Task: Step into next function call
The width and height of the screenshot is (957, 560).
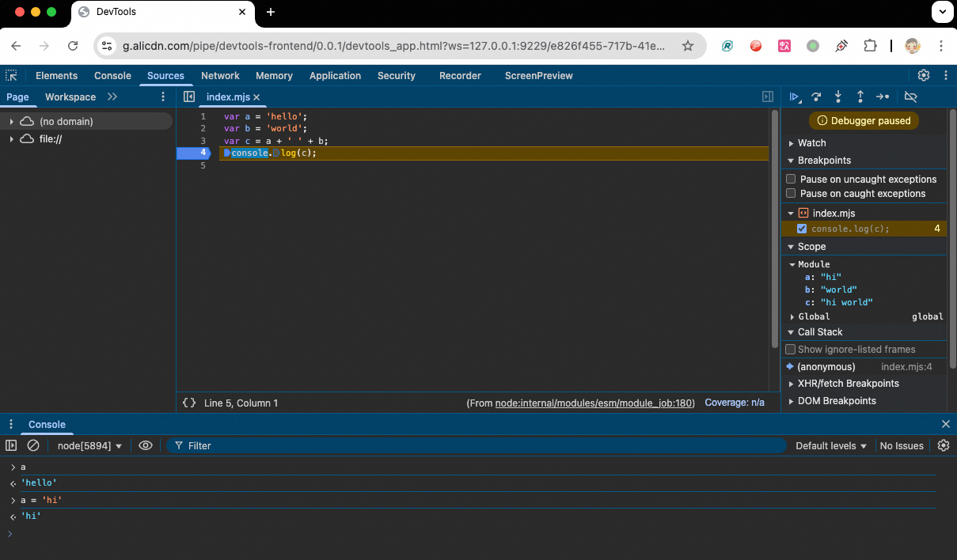Action: coord(838,96)
